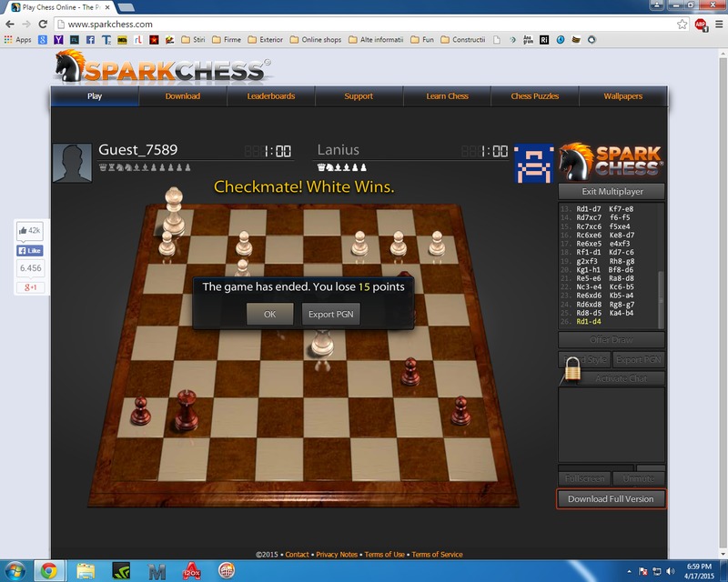728x582 pixels.
Task: Select move g2xf3 in the move list
Action: 587,261
